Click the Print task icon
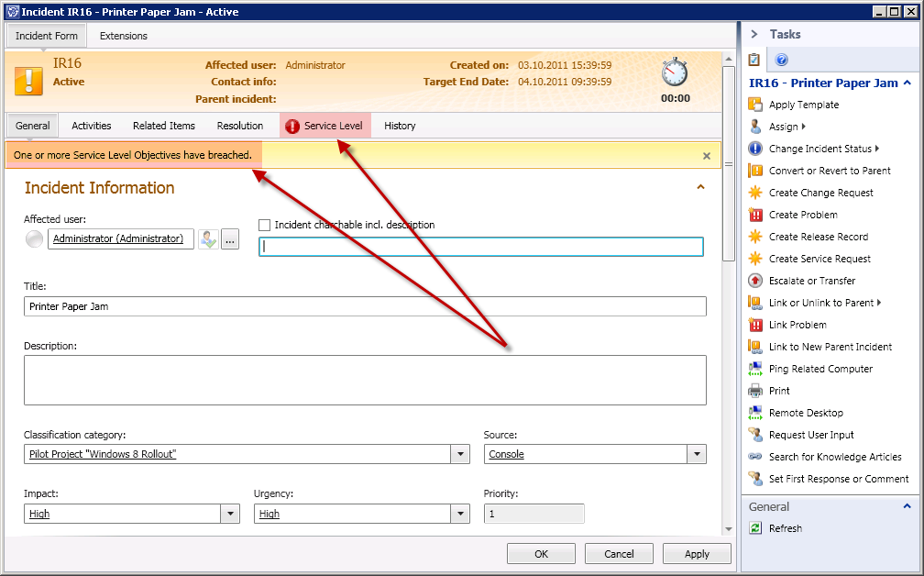The image size is (924, 576). [755, 391]
